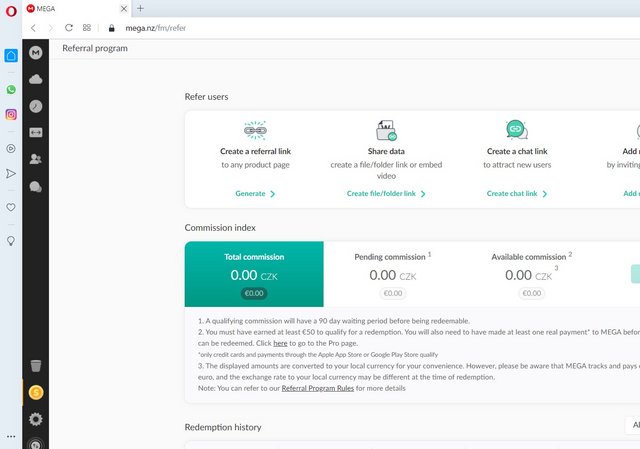This screenshot has height=449, width=640.
Task: Open Opera sidebar home icon
Action: click(x=11, y=55)
